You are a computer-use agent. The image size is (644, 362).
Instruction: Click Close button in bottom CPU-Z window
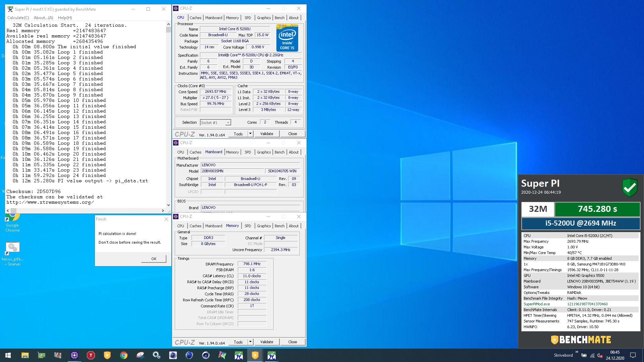tap(292, 342)
